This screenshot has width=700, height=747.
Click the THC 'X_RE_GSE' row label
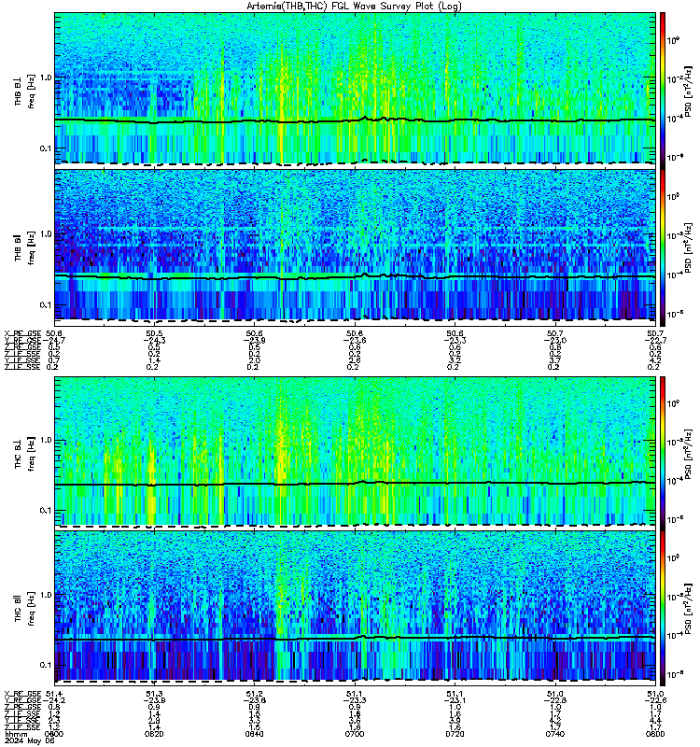coord(22,694)
